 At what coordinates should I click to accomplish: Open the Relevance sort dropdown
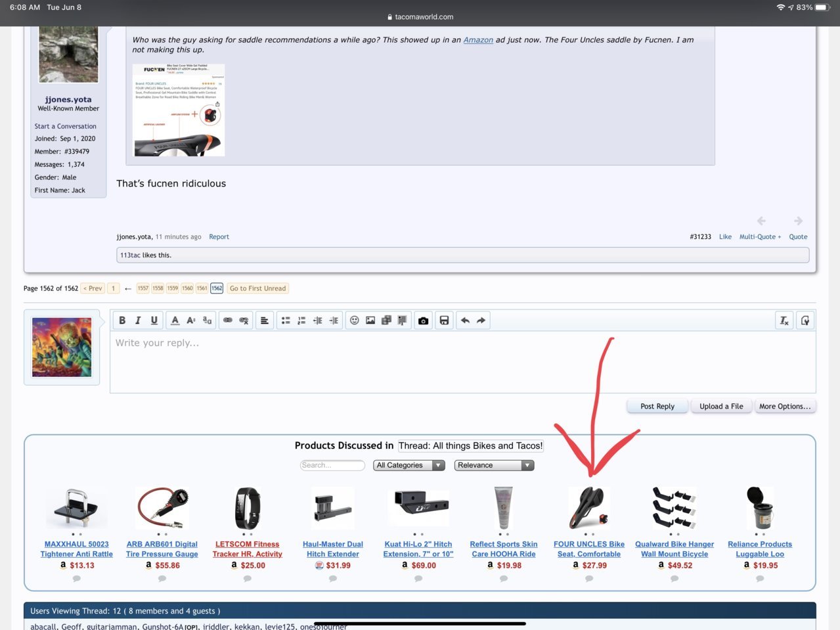click(x=494, y=465)
